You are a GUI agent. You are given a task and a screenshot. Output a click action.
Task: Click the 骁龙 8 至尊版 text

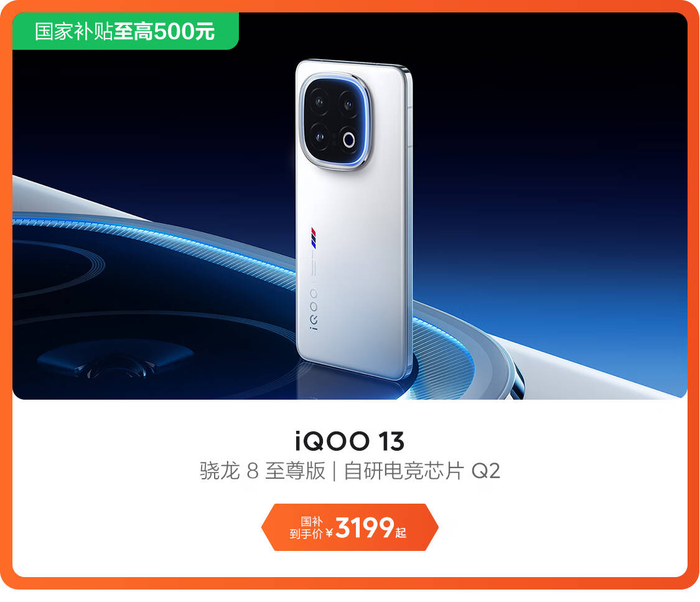tap(263, 471)
